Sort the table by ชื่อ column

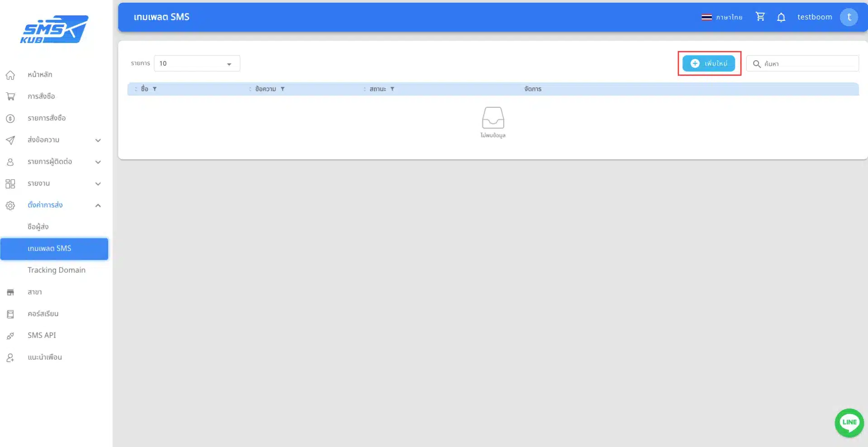136,89
